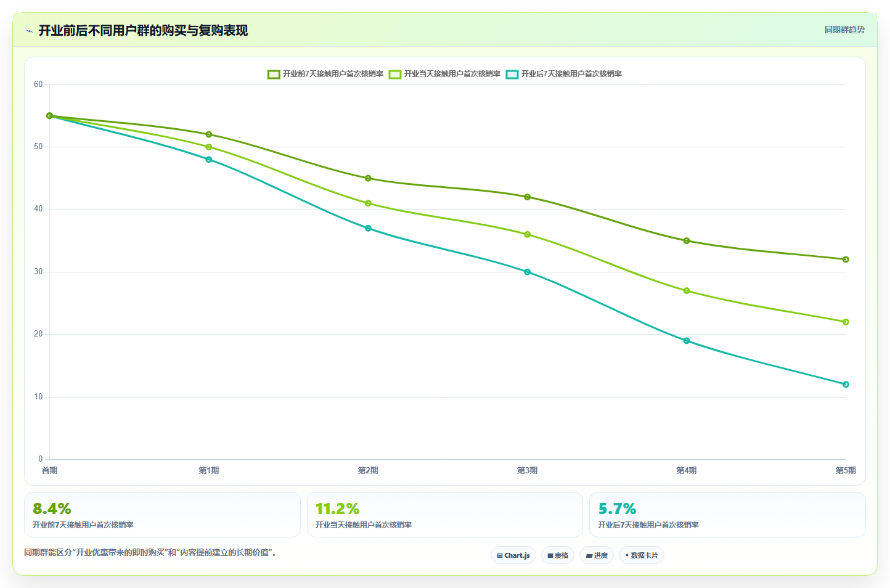Toggle legend 开业前7天接触用户首次核销率 series
890x588 pixels.
tap(325, 74)
